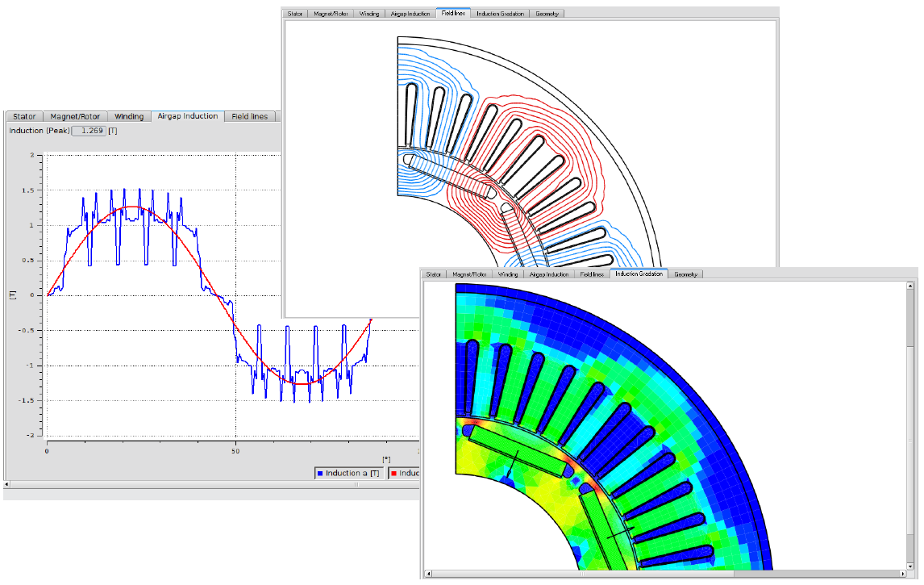The image size is (924, 585).
Task: Select Airgap Induction tab in chart window
Action: pos(187,116)
